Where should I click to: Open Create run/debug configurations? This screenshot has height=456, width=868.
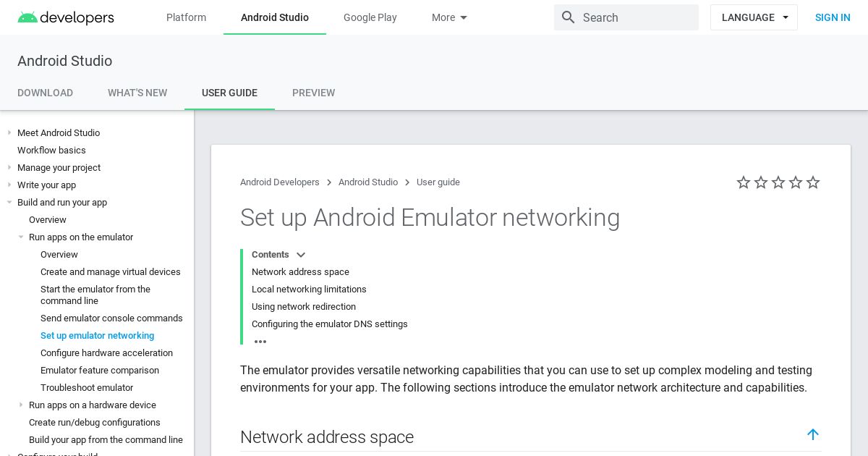coord(95,423)
